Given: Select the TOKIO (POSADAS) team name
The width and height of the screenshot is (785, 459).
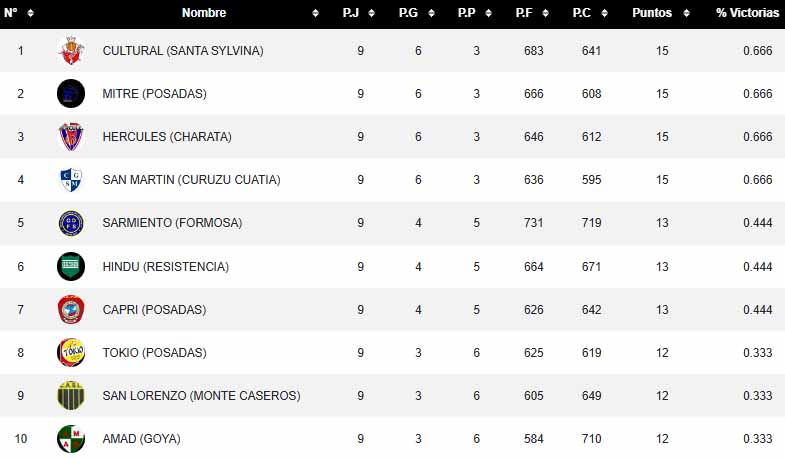Looking at the screenshot, I should 154,353.
